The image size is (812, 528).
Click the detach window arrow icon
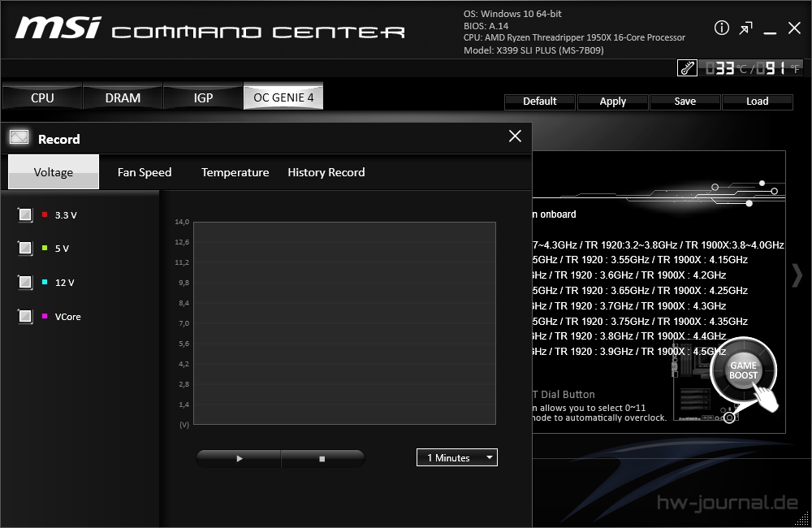click(745, 28)
